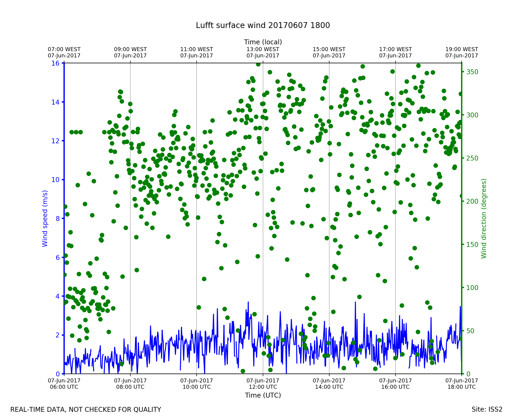Click the green 350 direction tick label
The height and width of the screenshot is (420, 513).
tap(472, 72)
